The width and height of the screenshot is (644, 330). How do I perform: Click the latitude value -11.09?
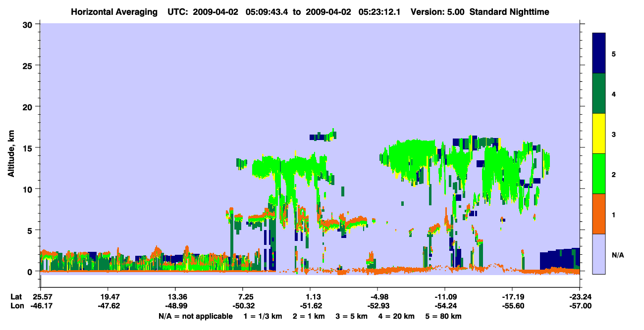(445, 297)
